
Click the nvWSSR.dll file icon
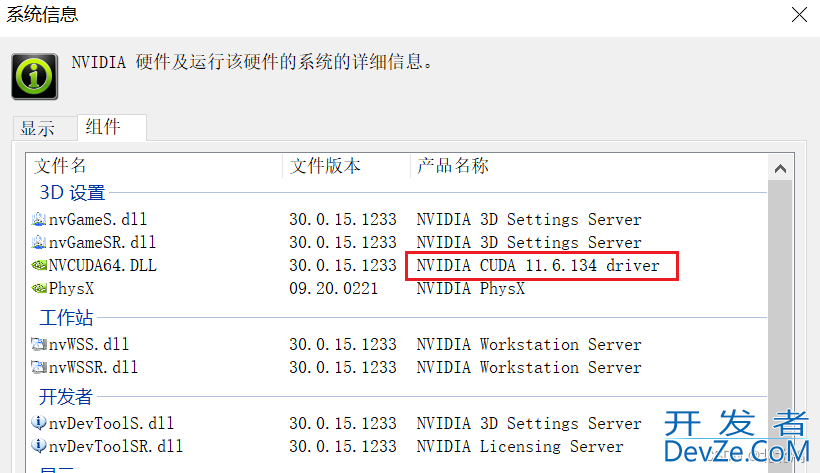39,367
